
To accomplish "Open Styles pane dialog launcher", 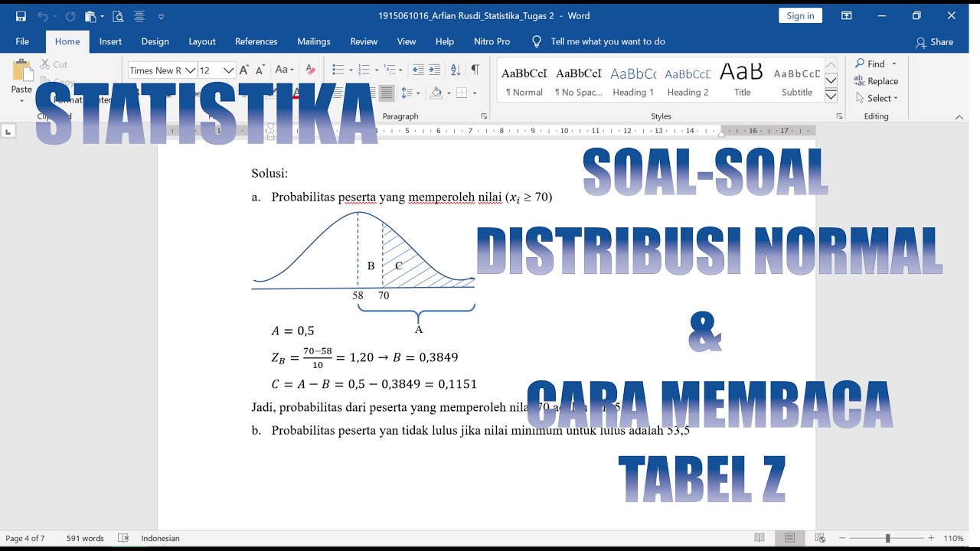I will click(x=839, y=116).
